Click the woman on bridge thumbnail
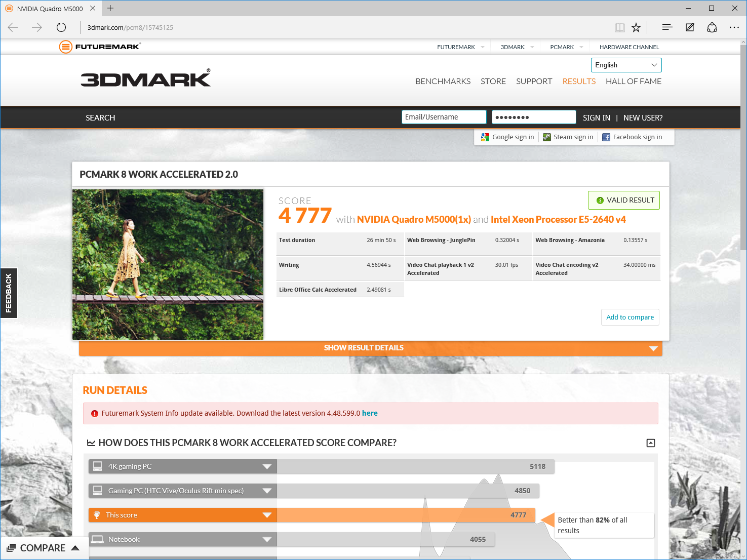This screenshot has height=560, width=747. pos(168,265)
